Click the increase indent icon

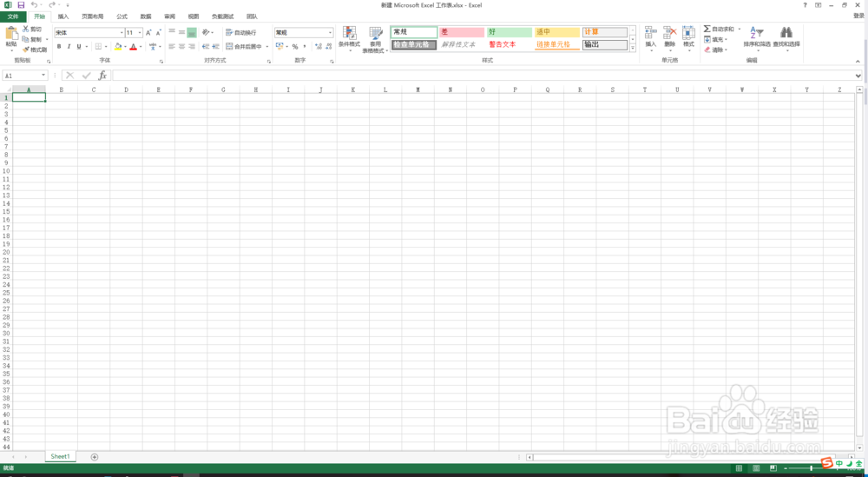click(215, 47)
